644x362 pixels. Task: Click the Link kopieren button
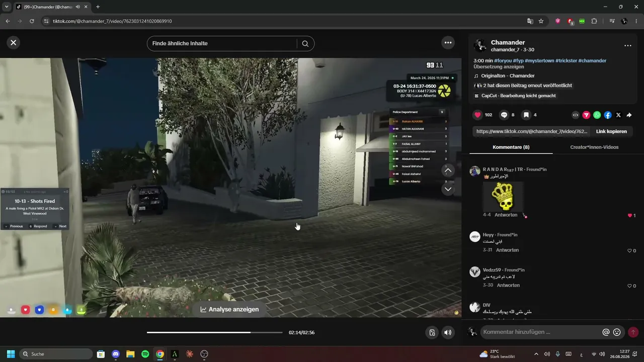click(x=611, y=131)
